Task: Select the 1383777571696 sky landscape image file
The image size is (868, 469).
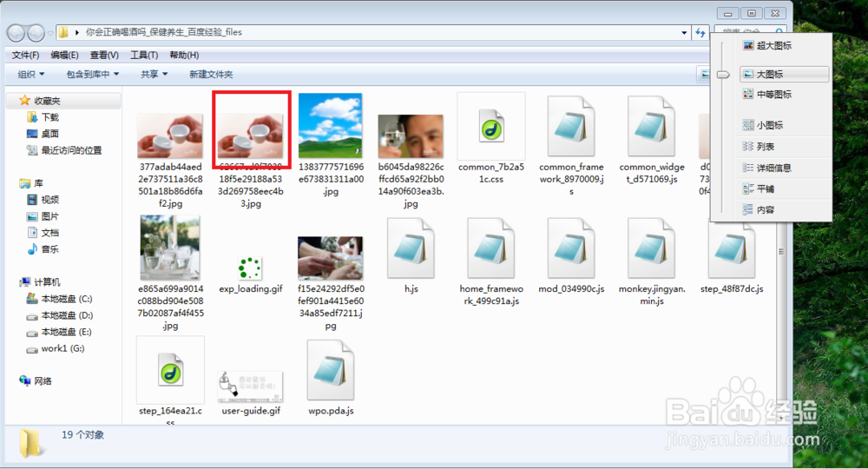Action: point(331,126)
